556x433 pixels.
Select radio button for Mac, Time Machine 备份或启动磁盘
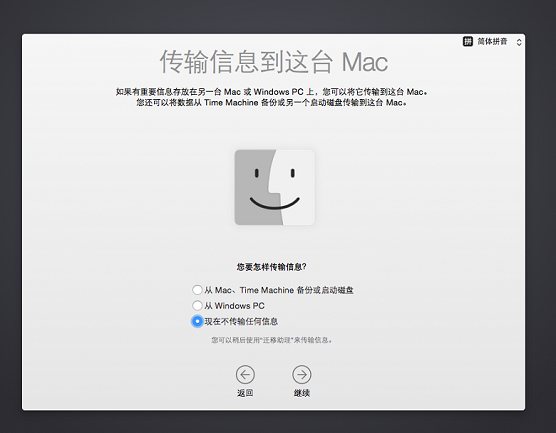(x=197, y=290)
